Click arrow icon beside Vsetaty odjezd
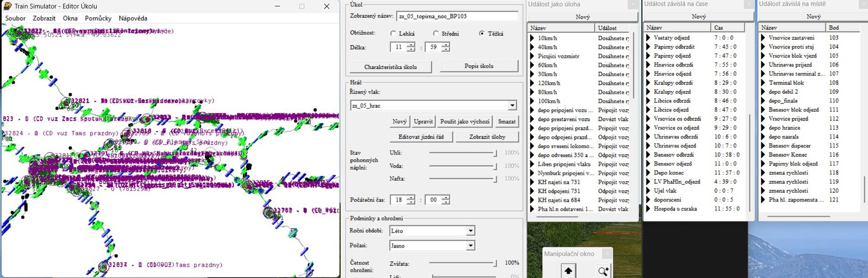The image size is (868, 278). pyautogui.click(x=648, y=38)
